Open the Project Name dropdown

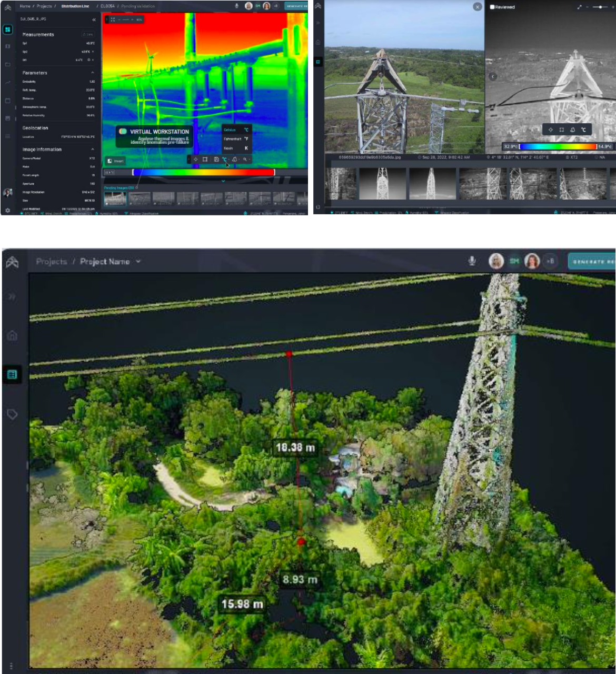[138, 261]
